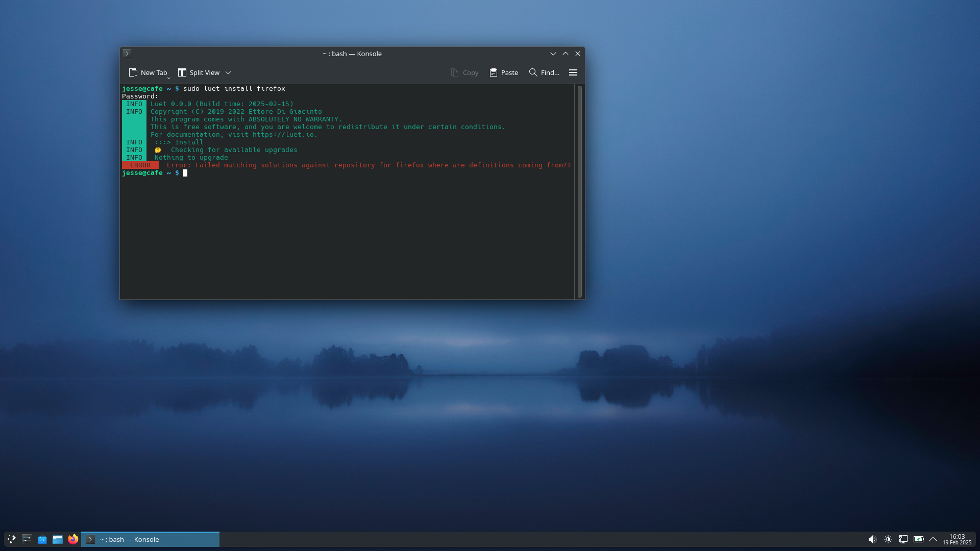Open the Dolphin file manager from the taskbar
Screen dimensions: 980x551
(x=58, y=539)
